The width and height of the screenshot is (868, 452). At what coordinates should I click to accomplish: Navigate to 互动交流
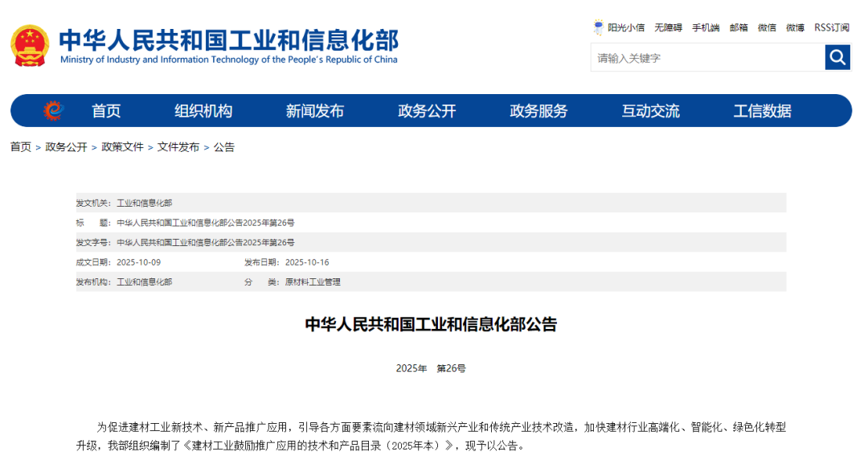coord(650,111)
